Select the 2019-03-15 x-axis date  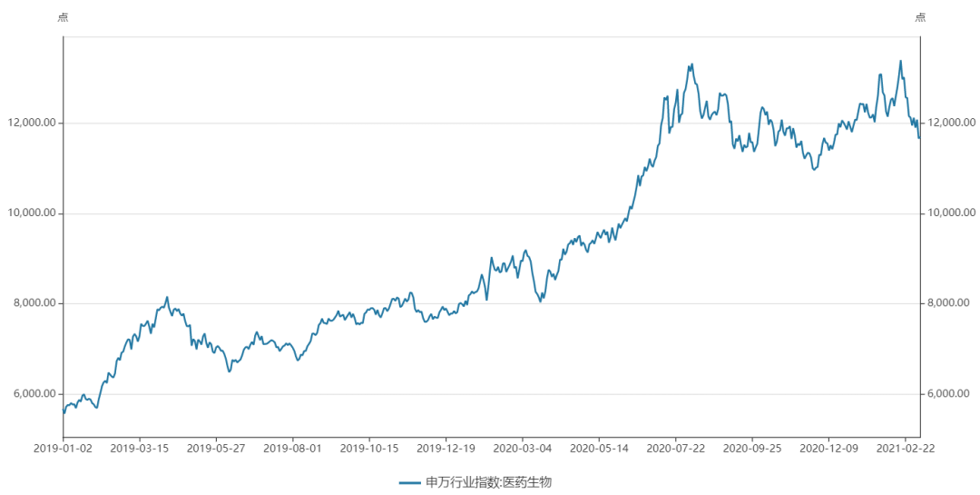point(139,449)
